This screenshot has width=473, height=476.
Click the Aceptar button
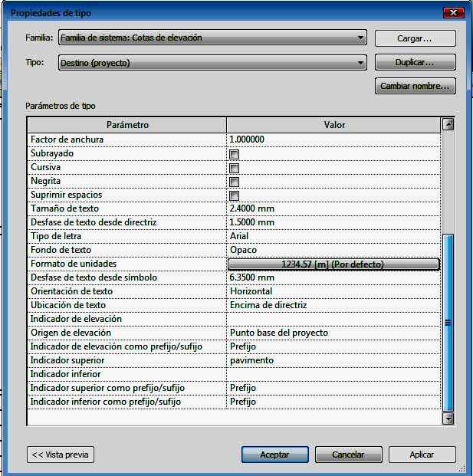(274, 455)
